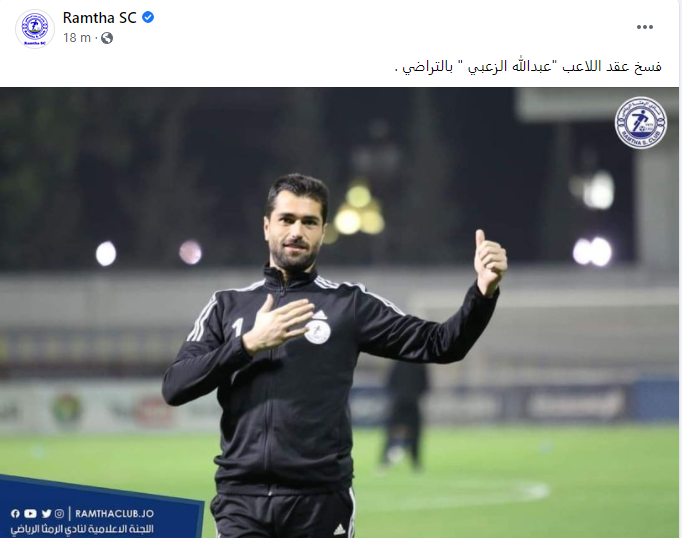
Task: Click the club crest on the jacket chest
Action: tap(318, 331)
